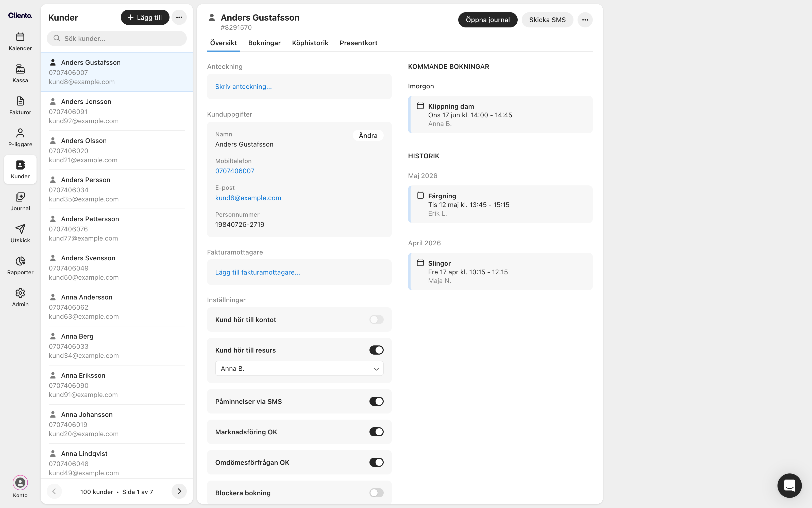This screenshot has width=812, height=508.
Task: Disable Kund hör till resurs toggle
Action: [x=376, y=350]
